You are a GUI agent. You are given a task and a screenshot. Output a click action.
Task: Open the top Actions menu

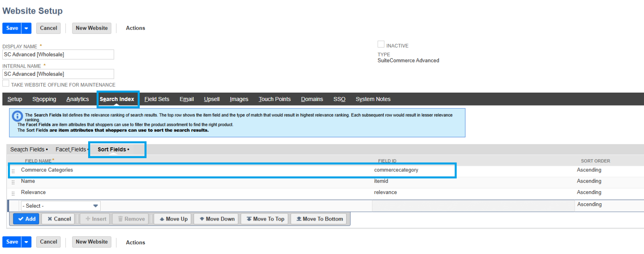(x=135, y=28)
